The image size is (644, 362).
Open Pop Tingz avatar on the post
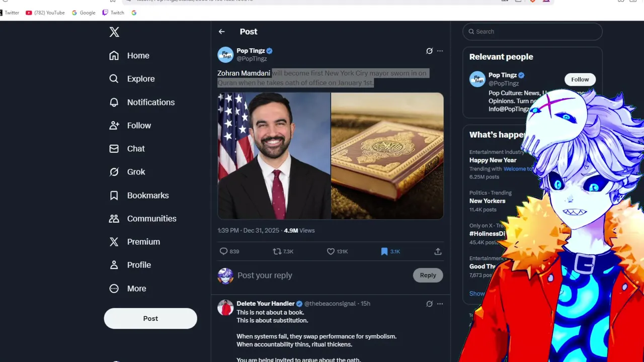(225, 54)
